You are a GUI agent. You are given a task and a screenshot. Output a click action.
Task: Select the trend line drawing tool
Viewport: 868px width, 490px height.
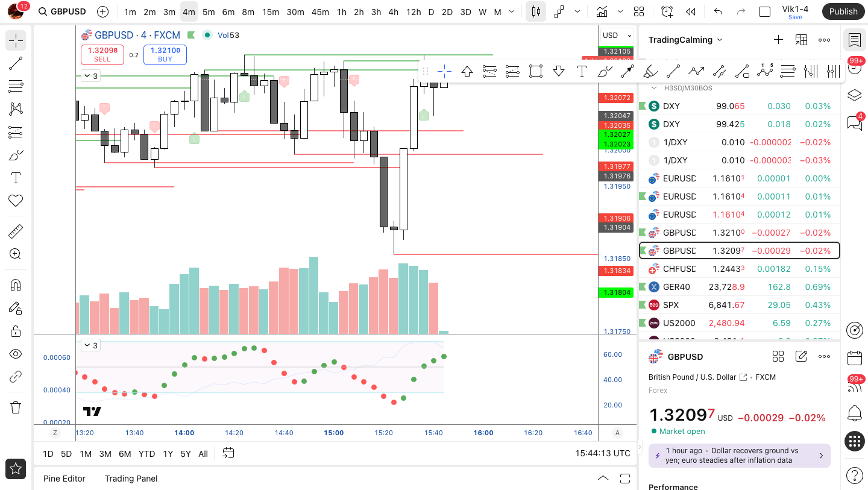(x=16, y=63)
